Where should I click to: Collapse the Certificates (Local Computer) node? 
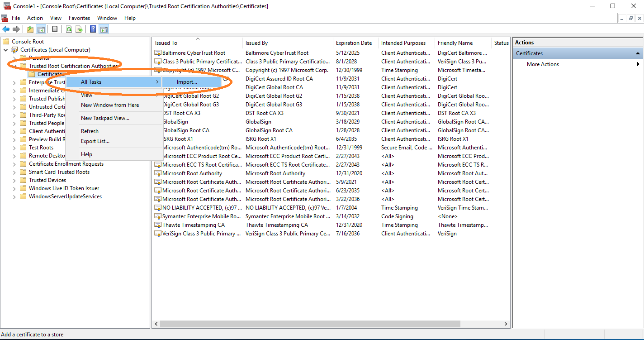coord(5,49)
